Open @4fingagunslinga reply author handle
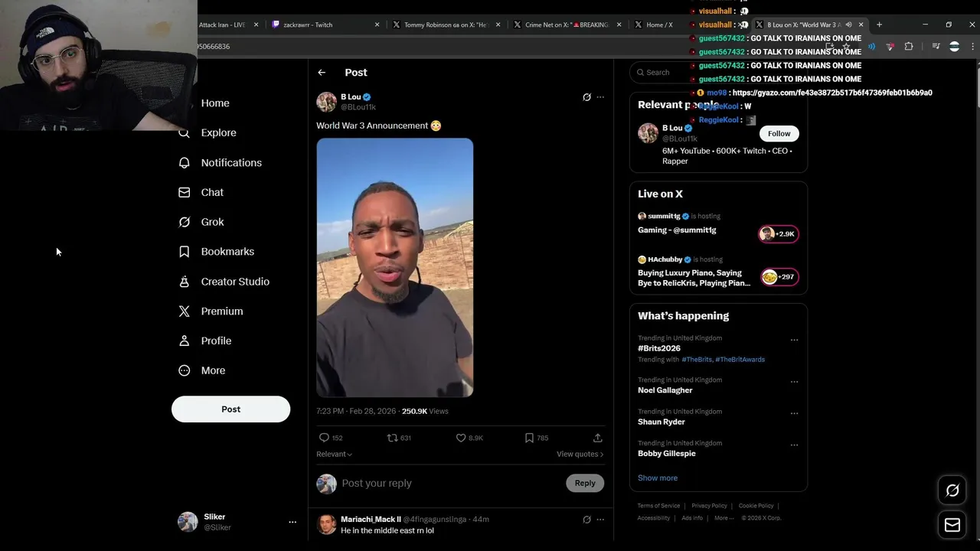 [x=435, y=520]
